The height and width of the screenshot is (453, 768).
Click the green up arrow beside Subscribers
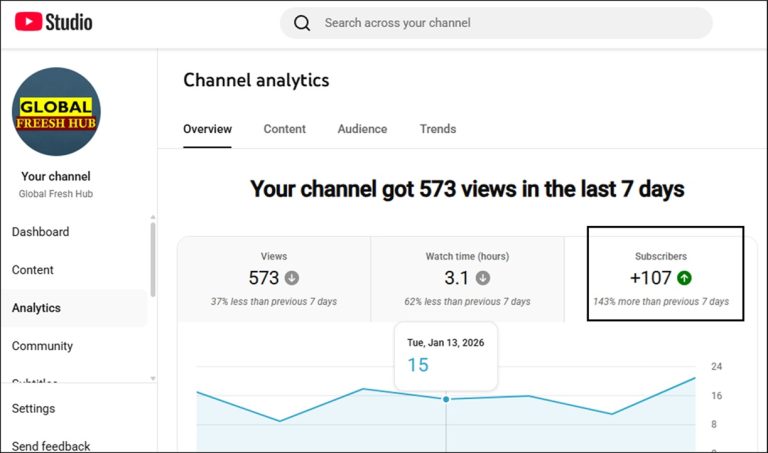point(684,278)
